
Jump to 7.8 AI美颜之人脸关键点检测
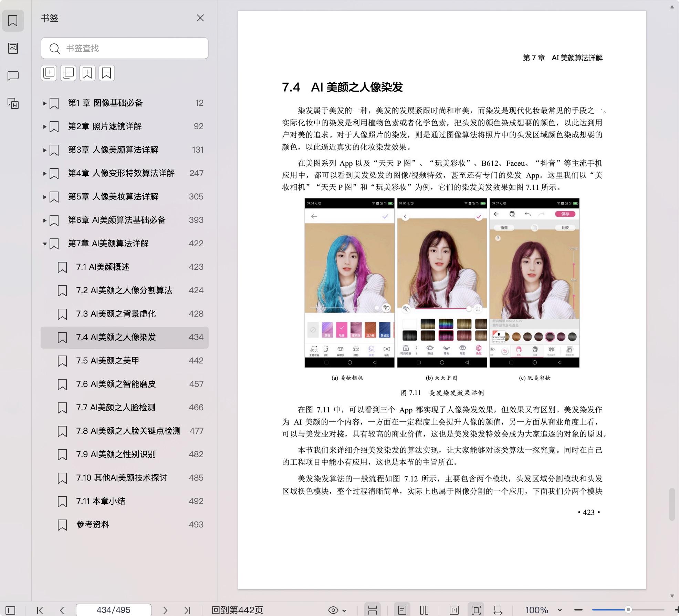[x=125, y=431]
